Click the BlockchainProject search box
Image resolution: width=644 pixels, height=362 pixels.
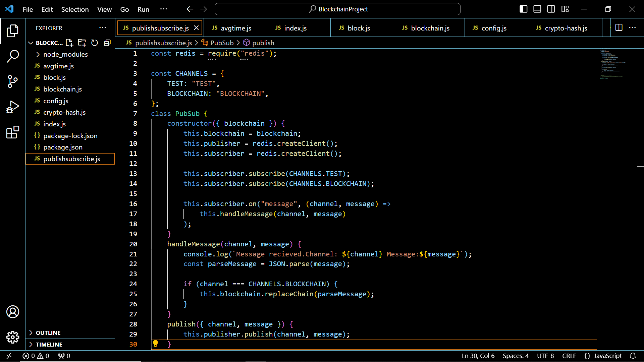(337, 9)
